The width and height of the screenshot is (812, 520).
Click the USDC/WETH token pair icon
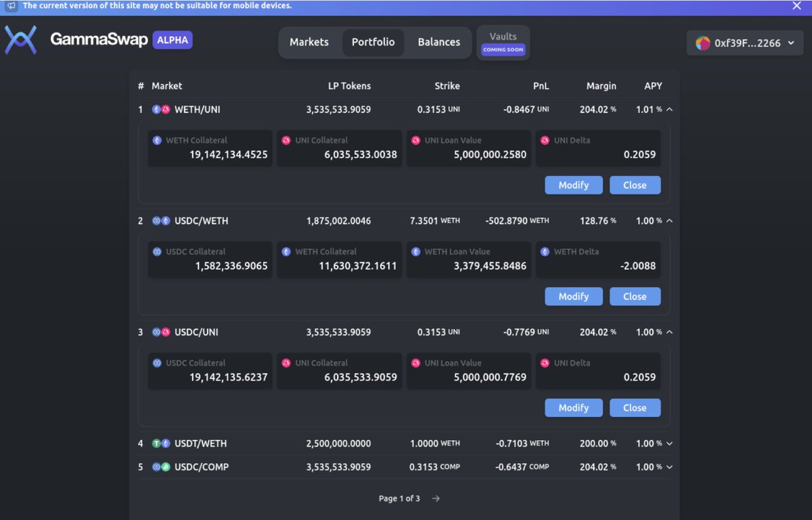coord(161,221)
